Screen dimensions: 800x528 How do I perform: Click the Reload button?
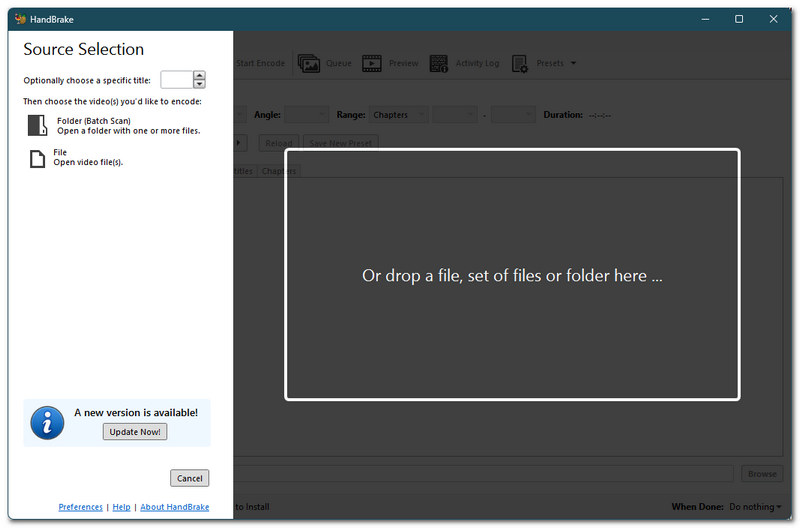pyautogui.click(x=279, y=142)
